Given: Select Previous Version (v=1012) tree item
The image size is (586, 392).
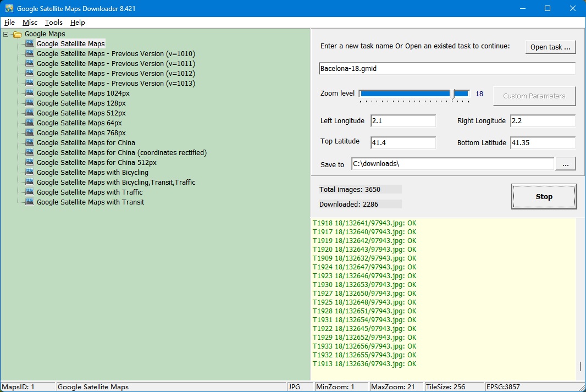Looking at the screenshot, I should point(116,73).
